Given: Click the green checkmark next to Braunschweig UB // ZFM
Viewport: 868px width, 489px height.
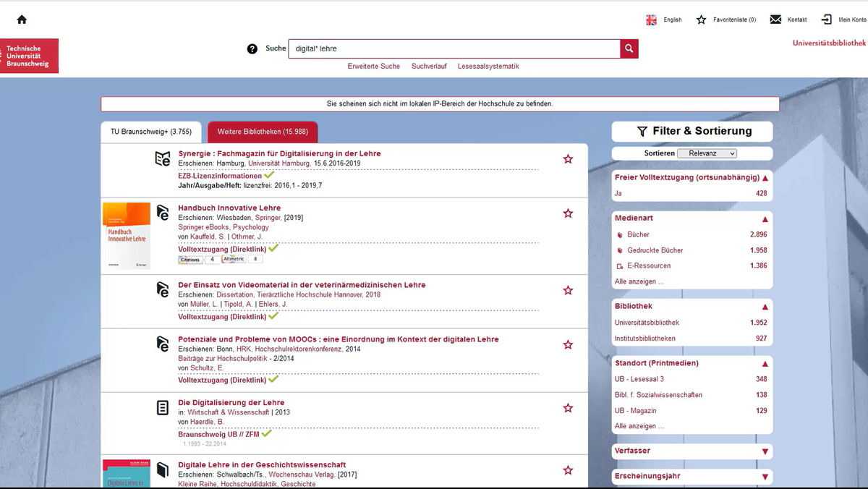Looking at the screenshot, I should tap(266, 433).
